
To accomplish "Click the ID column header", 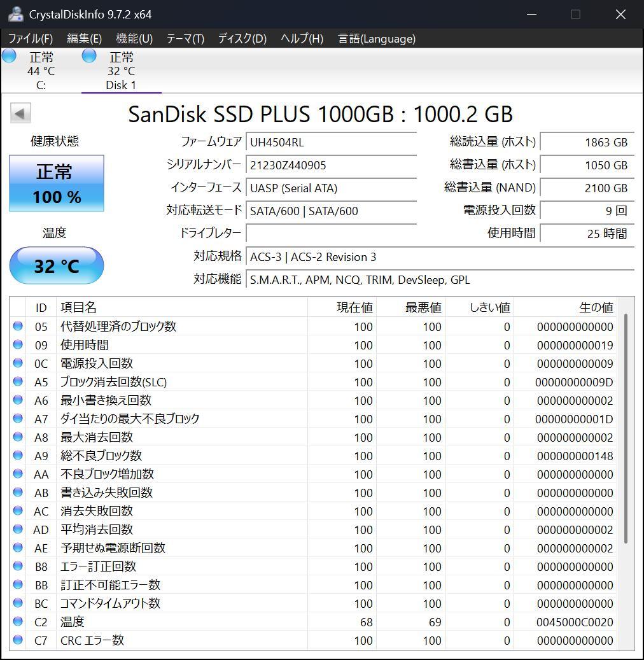I will (x=41, y=307).
